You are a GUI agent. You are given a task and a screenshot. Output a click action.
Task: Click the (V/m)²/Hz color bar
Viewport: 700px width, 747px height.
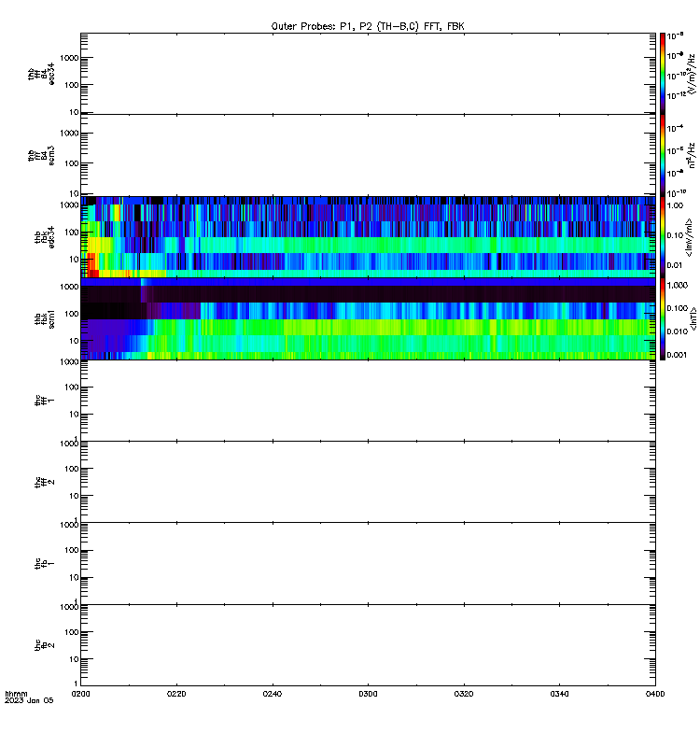pyautogui.click(x=663, y=74)
